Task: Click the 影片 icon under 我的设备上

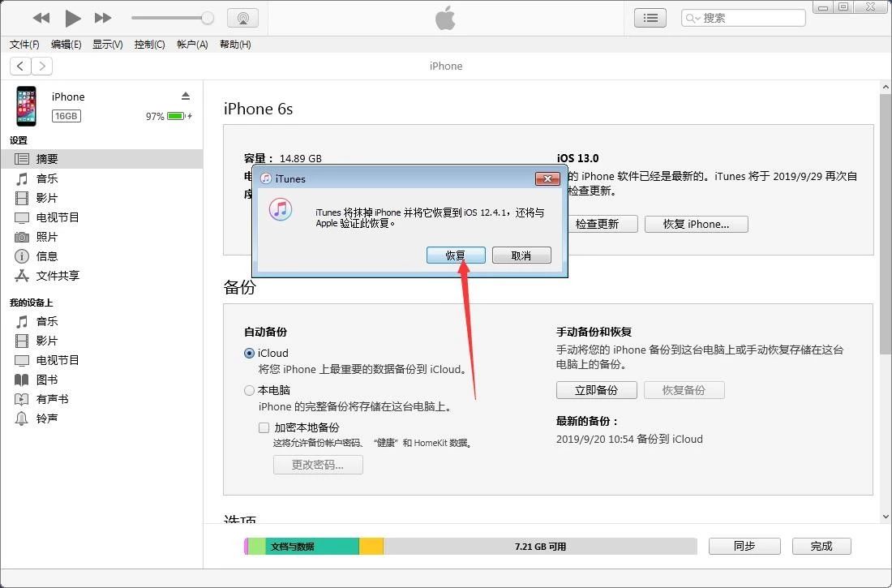Action: coord(22,341)
